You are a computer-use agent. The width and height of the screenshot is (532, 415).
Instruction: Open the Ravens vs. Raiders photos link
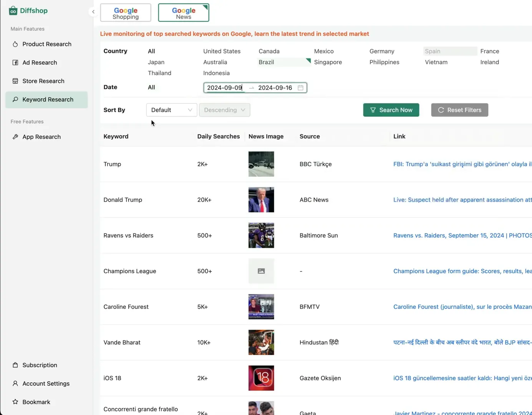point(462,236)
